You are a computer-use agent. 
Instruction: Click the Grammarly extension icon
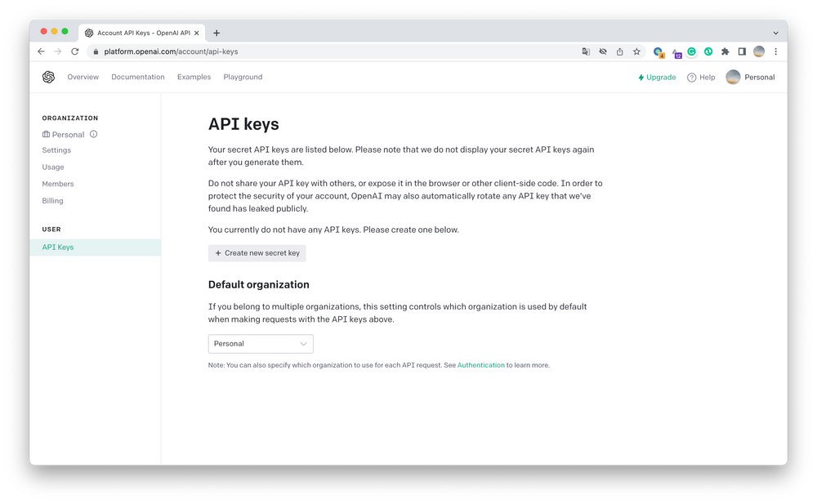[x=691, y=51]
